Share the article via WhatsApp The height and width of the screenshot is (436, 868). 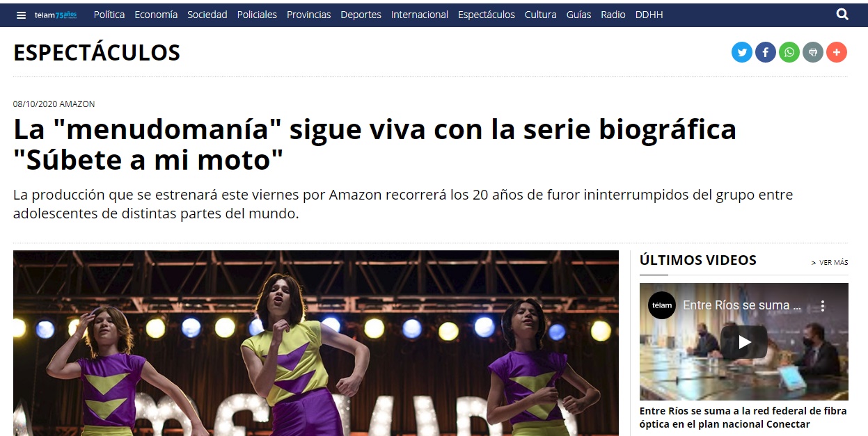point(789,52)
